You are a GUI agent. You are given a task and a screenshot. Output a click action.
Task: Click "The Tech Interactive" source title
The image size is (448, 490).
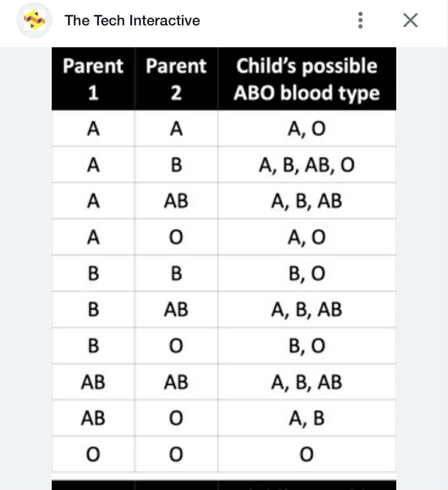point(132,20)
